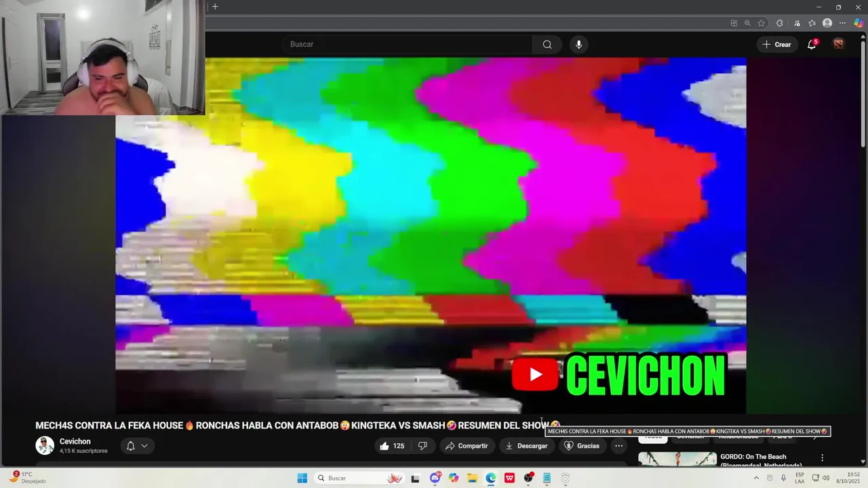Viewport: 868px width, 488px height.
Task: Open the volume speaker tray icon
Action: tap(826, 478)
